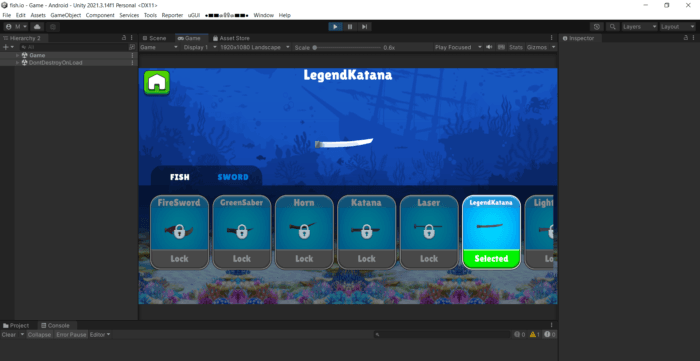700x361 pixels.
Task: Click the version control settings icon
Action: pos(53,27)
